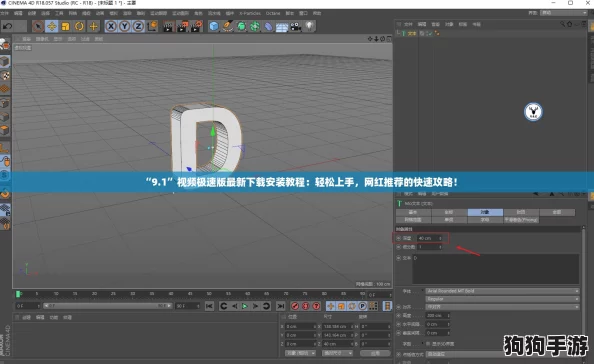Viewport: 594px width, 364px height.
Task: Add a Light object
Action: coord(310,26)
